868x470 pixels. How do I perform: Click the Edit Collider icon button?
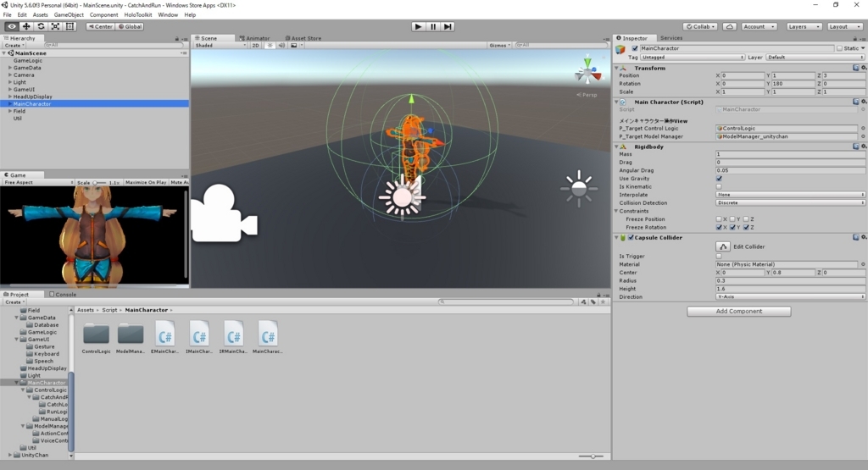pos(723,246)
